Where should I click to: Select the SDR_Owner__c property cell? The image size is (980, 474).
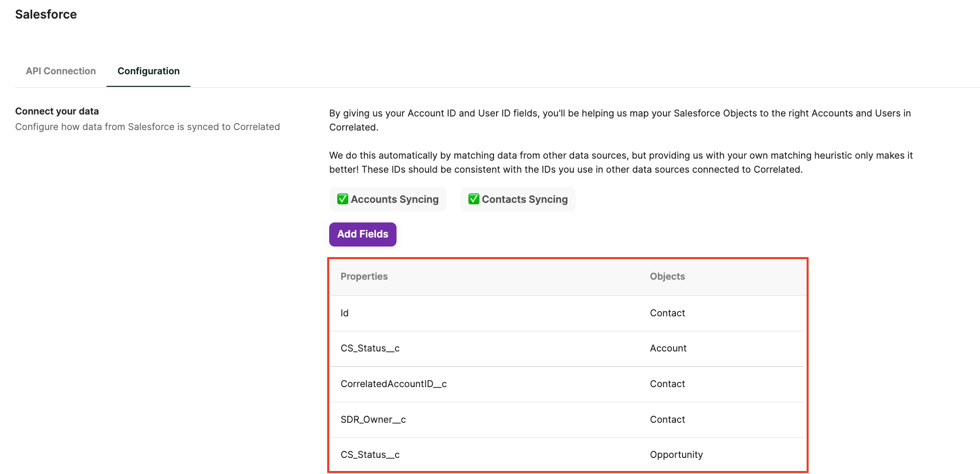(373, 420)
